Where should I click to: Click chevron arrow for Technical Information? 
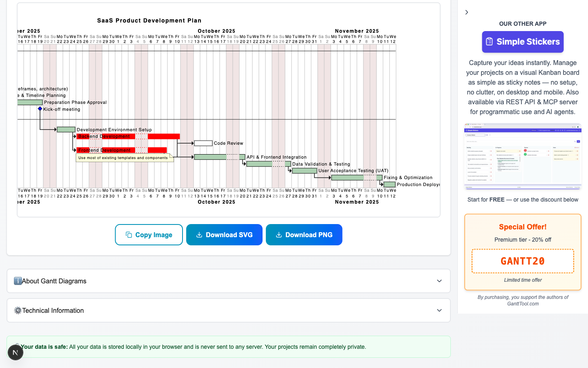coord(439,310)
